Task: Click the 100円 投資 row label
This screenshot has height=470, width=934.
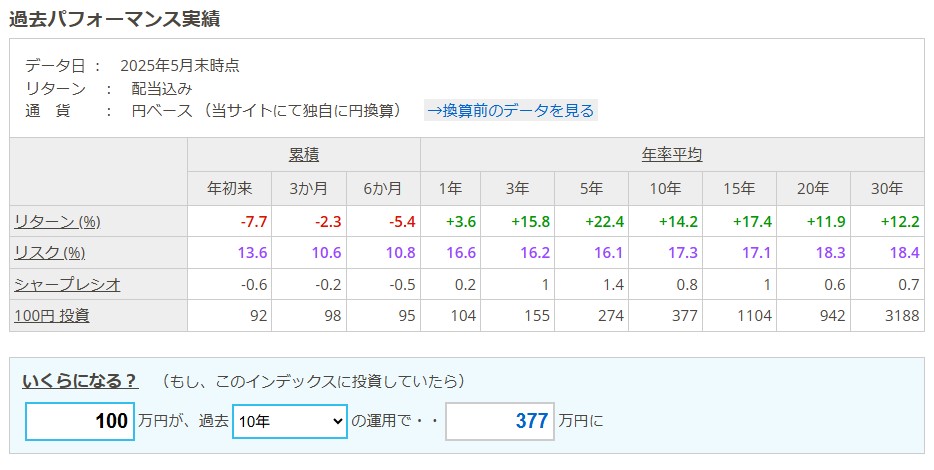Action: (51, 315)
